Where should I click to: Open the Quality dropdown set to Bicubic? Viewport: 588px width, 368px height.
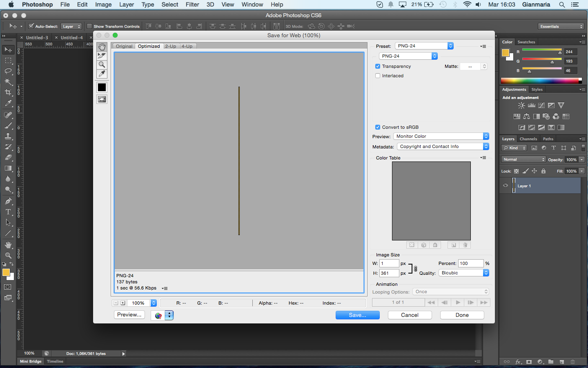[463, 273]
